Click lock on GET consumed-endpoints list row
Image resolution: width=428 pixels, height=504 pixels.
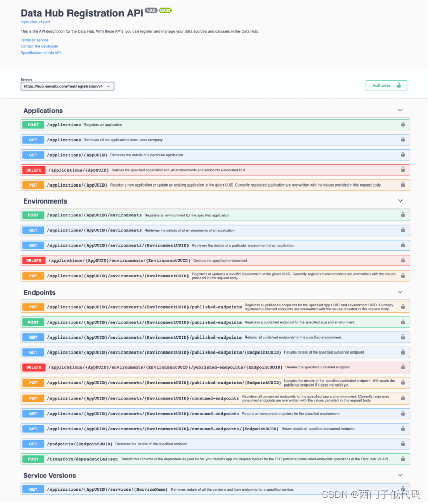click(x=403, y=413)
